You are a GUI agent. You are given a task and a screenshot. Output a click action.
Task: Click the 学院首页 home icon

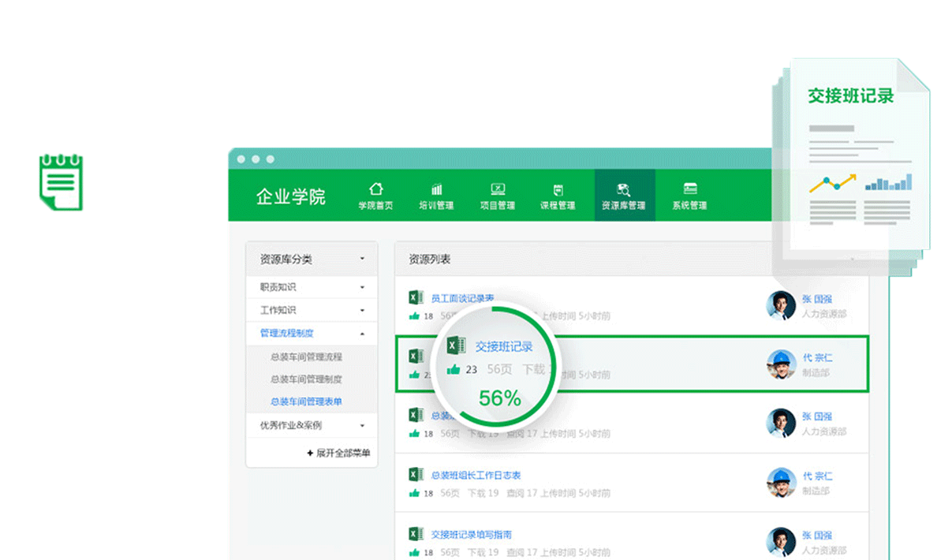coord(376,189)
